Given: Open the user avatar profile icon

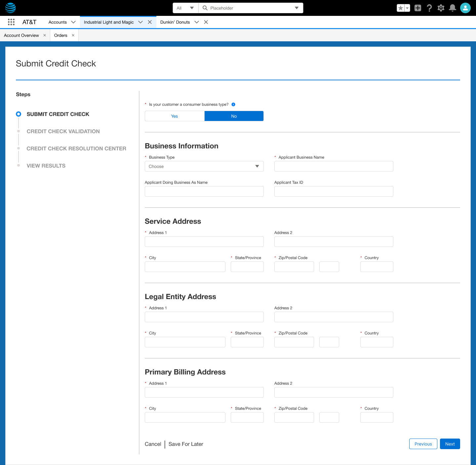Looking at the screenshot, I should (x=465, y=8).
